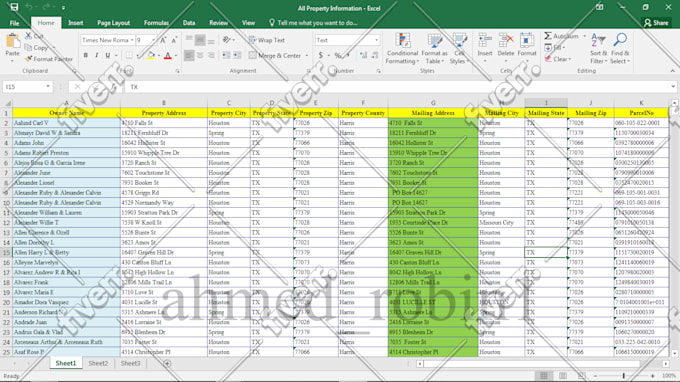680x382 pixels.
Task: Toggle Wrap Text
Action: pos(267,40)
